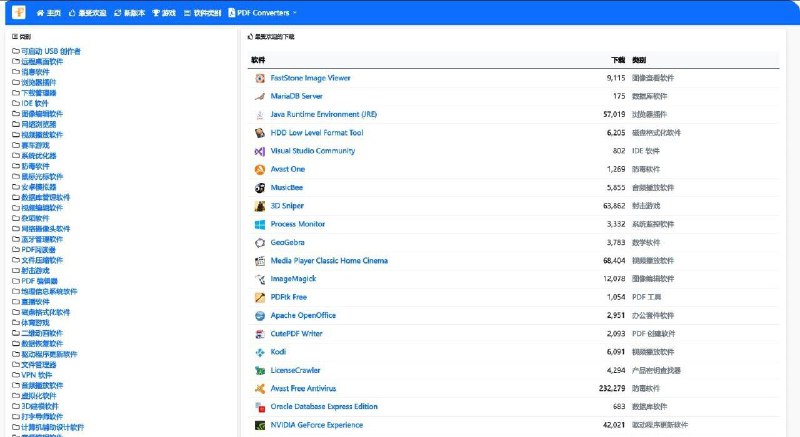Click the Java Runtime Environment icon

tap(259, 114)
